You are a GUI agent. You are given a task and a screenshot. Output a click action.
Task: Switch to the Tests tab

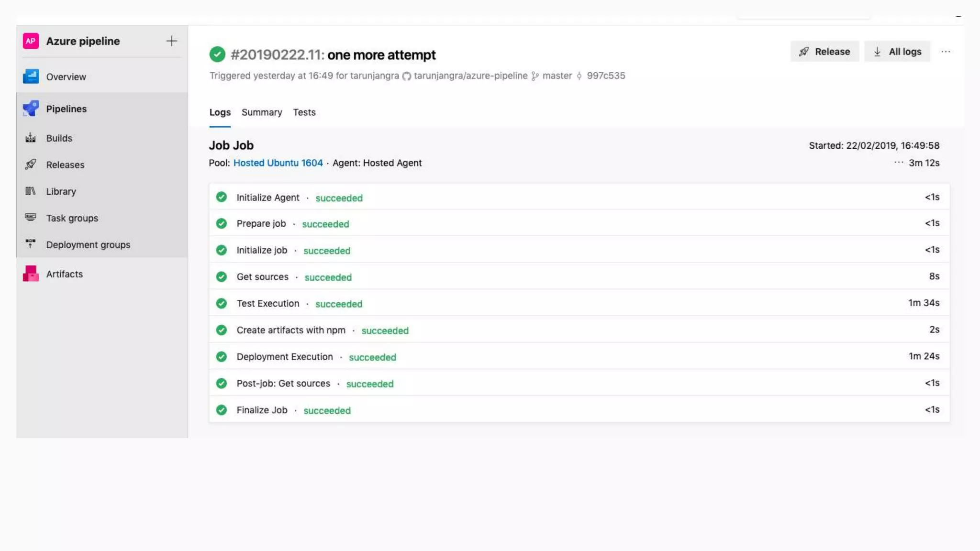(x=304, y=112)
